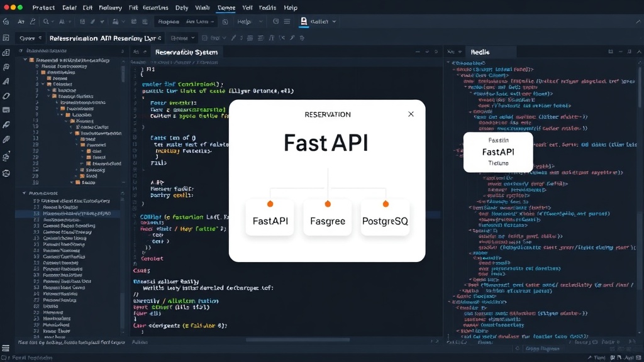Open the underlined Domee menu item
This screenshot has width=644, height=362.
click(x=226, y=8)
